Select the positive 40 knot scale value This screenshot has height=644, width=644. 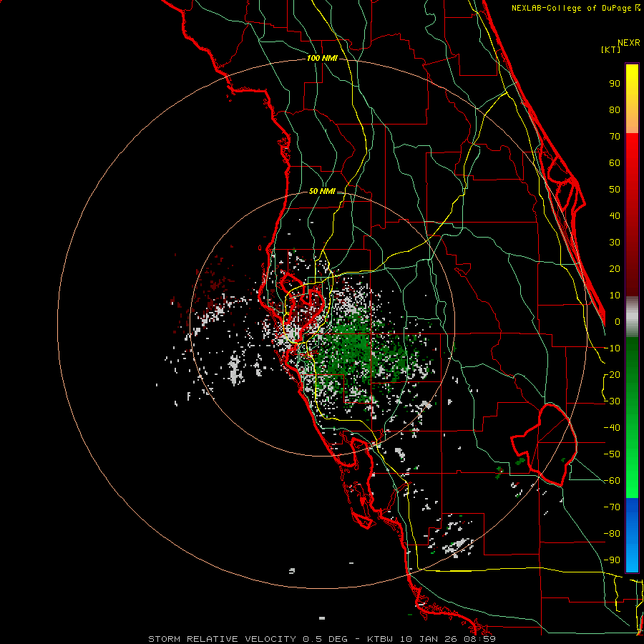coord(615,215)
